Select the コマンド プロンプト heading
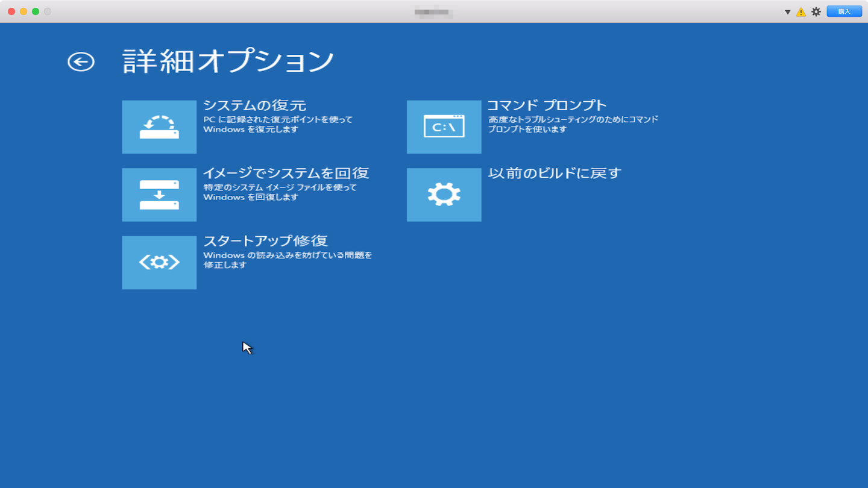 [x=547, y=105]
